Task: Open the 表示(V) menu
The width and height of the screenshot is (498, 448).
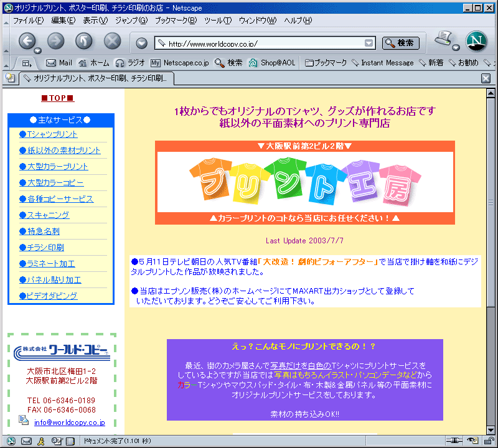Action: click(x=95, y=21)
